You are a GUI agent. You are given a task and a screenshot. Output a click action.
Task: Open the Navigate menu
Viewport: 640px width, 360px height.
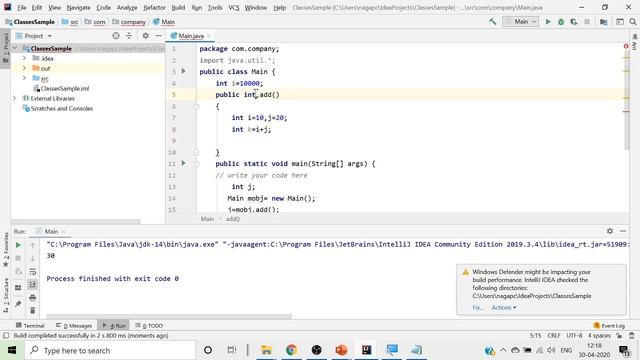click(x=78, y=7)
